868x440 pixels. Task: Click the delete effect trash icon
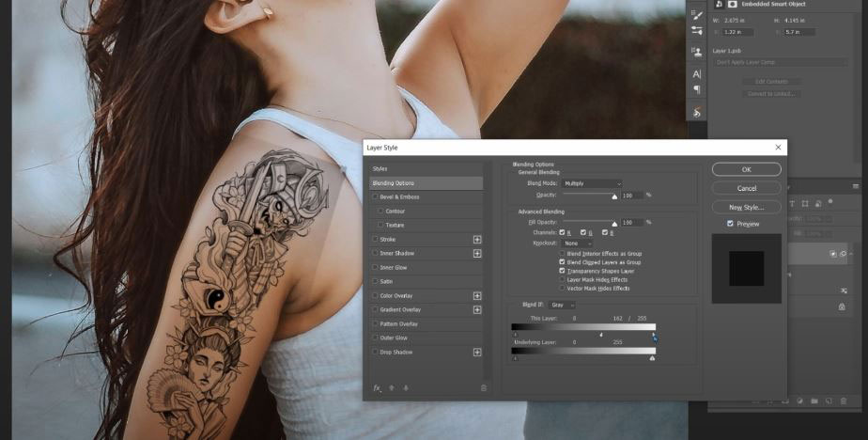click(x=484, y=387)
